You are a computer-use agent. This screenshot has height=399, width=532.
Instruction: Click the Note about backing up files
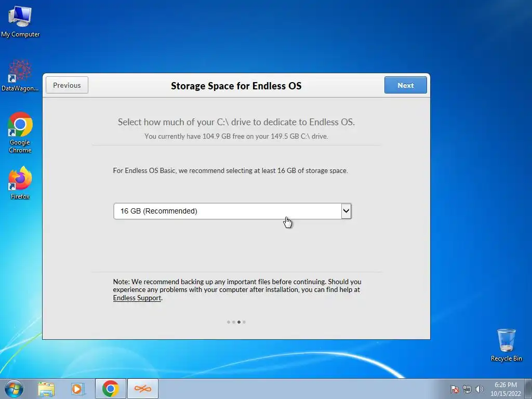tap(237, 290)
